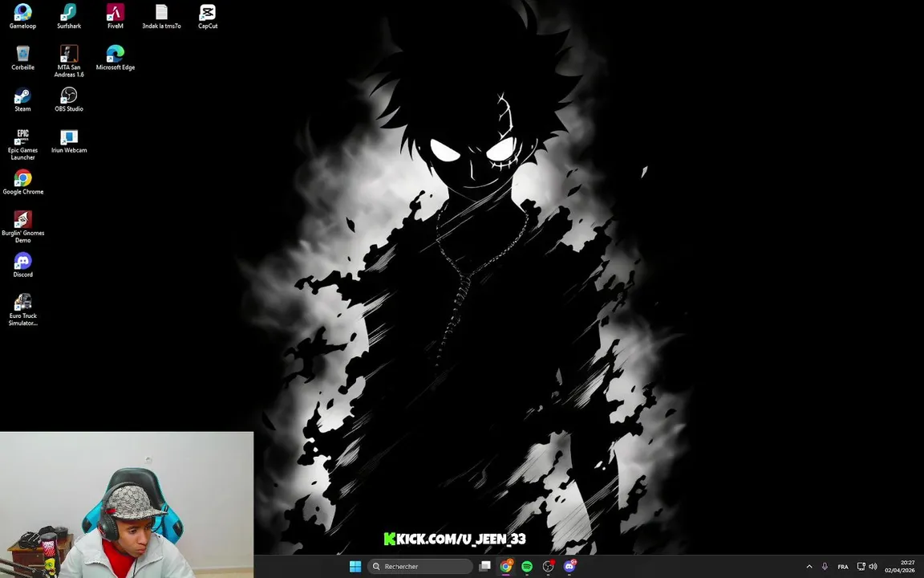
Task: Open the Gameloop desktop shortcut
Action: 22,16
